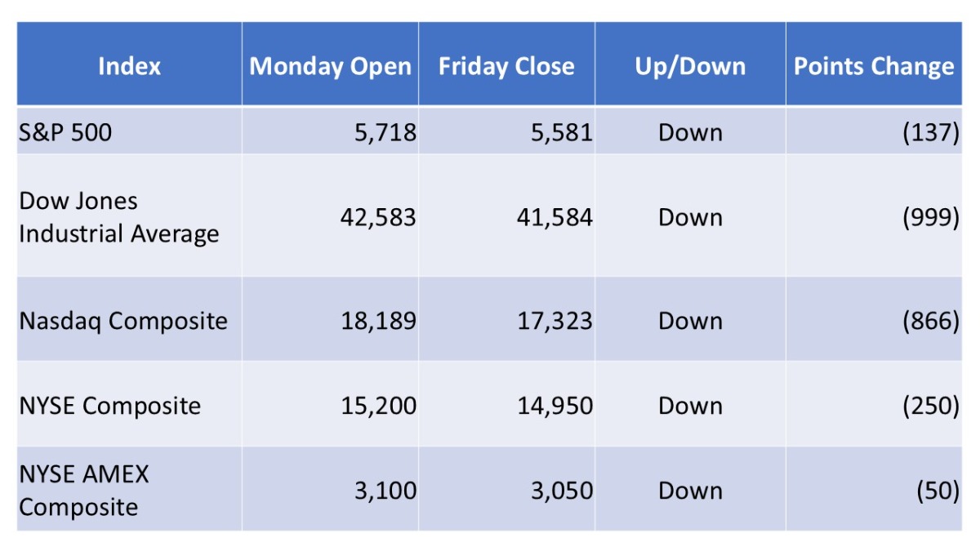Click the Points Change column header
The image size is (980, 551).
pos(874,66)
